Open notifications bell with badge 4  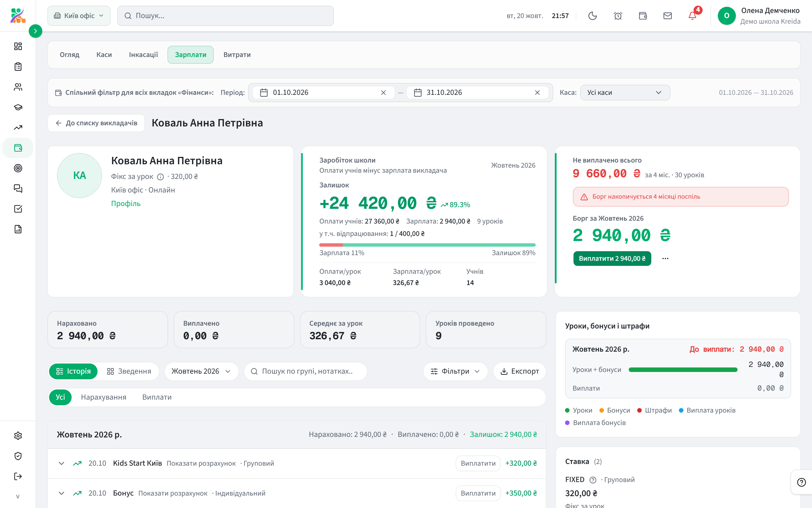coord(692,16)
